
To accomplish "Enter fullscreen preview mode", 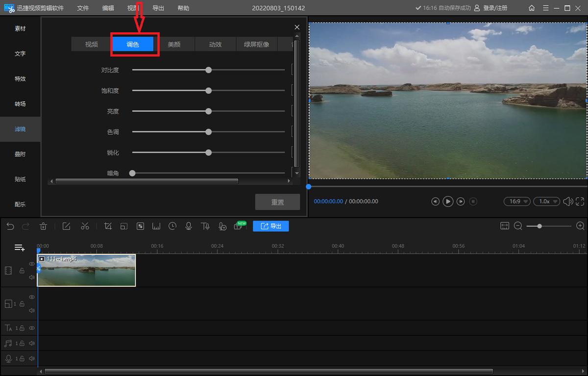I will coord(580,201).
